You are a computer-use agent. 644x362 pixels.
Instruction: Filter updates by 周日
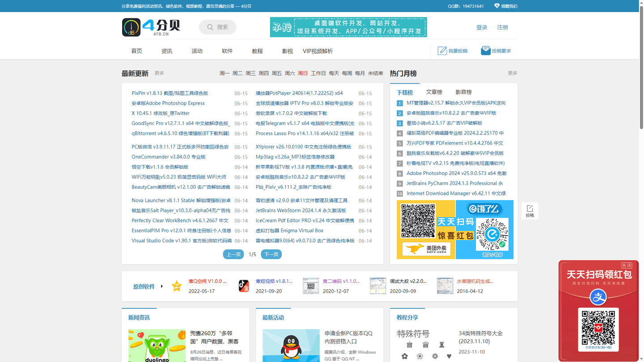(x=303, y=73)
